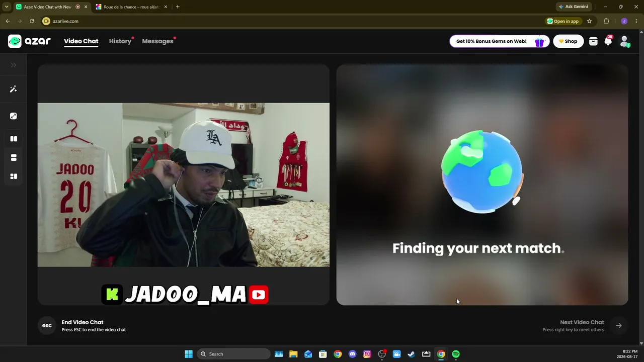
Task: Open the Windows Start menu
Action: [189, 354]
